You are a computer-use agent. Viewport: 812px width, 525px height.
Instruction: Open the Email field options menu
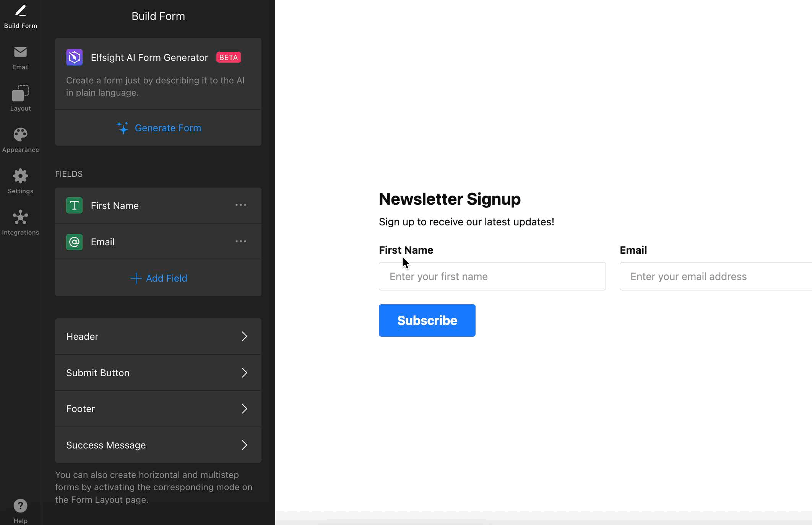(241, 241)
